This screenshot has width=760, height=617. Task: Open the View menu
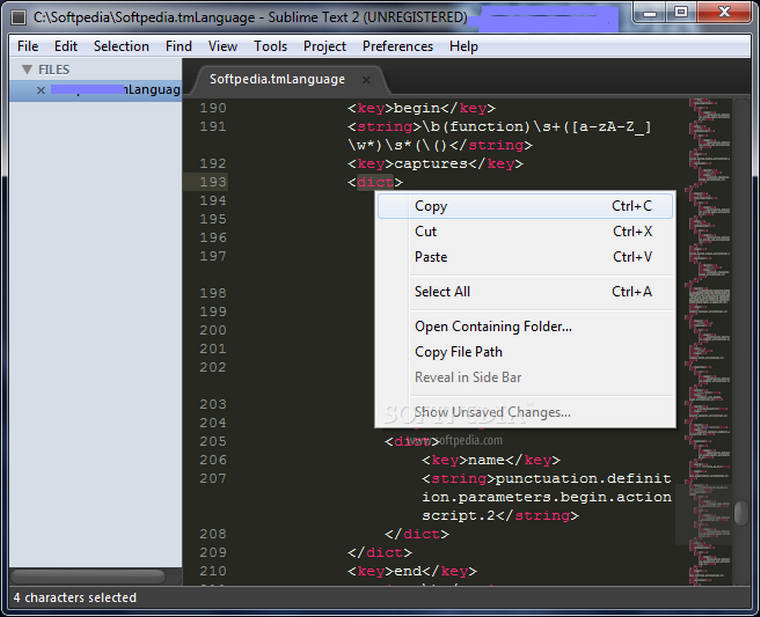[x=223, y=47]
